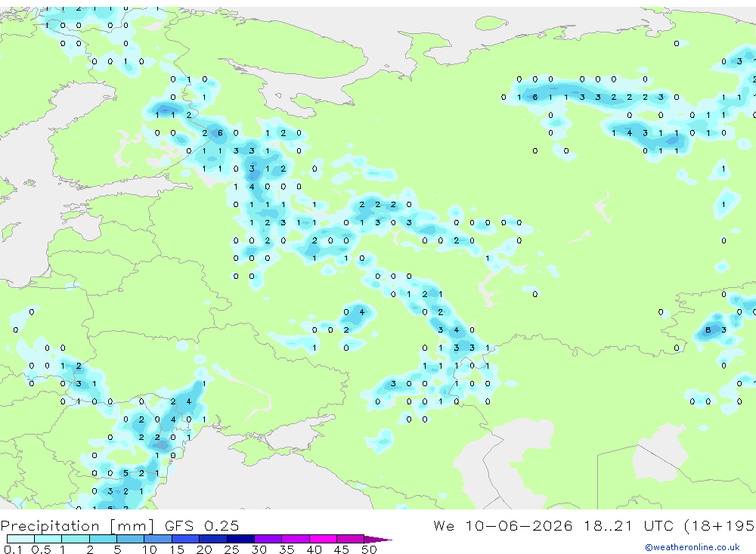The image size is (756, 554).
Task: Click the legend label '45'
Action: (342, 549)
